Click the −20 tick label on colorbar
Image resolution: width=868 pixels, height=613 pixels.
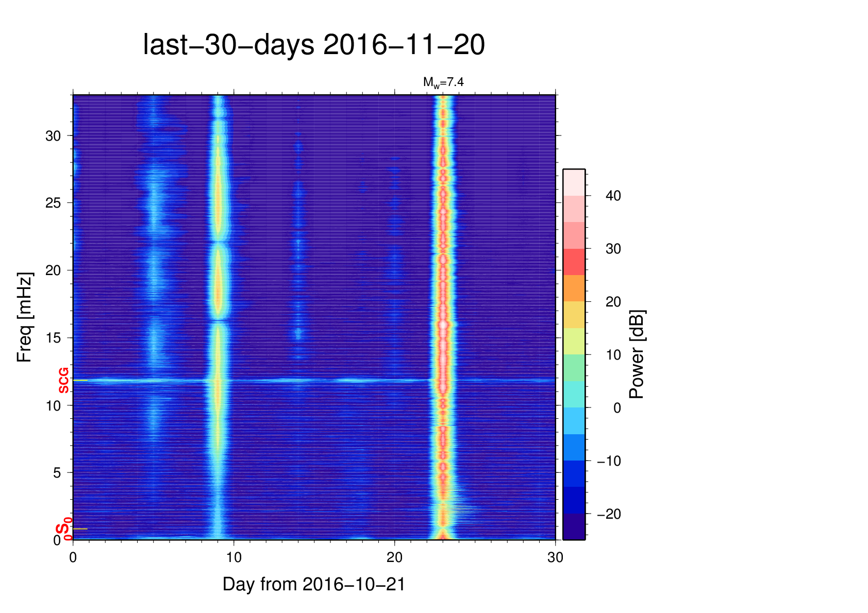pos(609,514)
